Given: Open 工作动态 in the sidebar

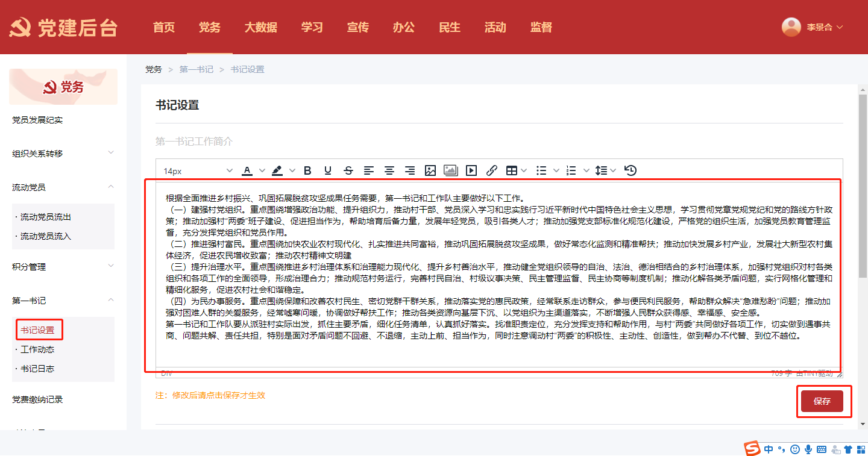Looking at the screenshot, I should point(37,349).
